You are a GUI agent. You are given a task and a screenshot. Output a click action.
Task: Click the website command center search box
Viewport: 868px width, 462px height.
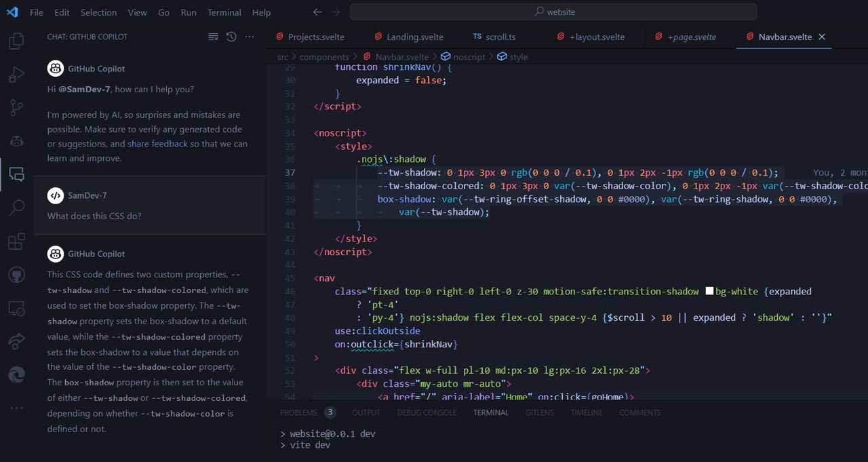553,12
